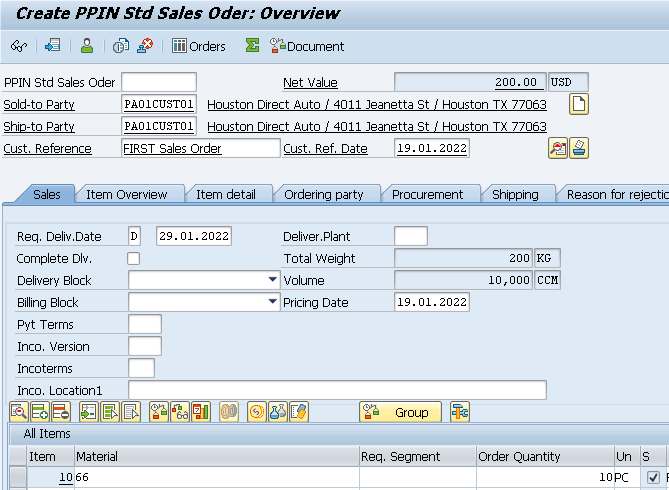Click the Sold-to Party input field
Viewport: 669px width, 490px height.
pyautogui.click(x=159, y=104)
